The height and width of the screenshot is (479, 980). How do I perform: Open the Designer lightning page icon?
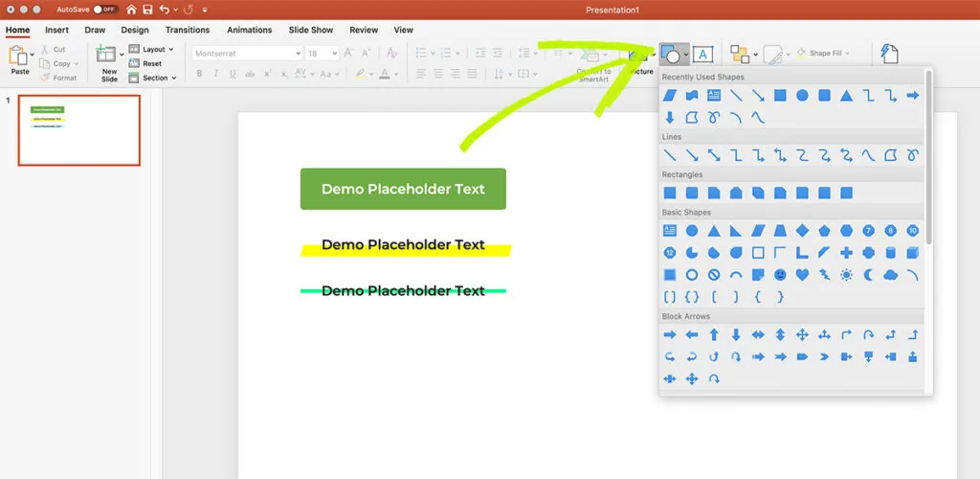[x=889, y=54]
